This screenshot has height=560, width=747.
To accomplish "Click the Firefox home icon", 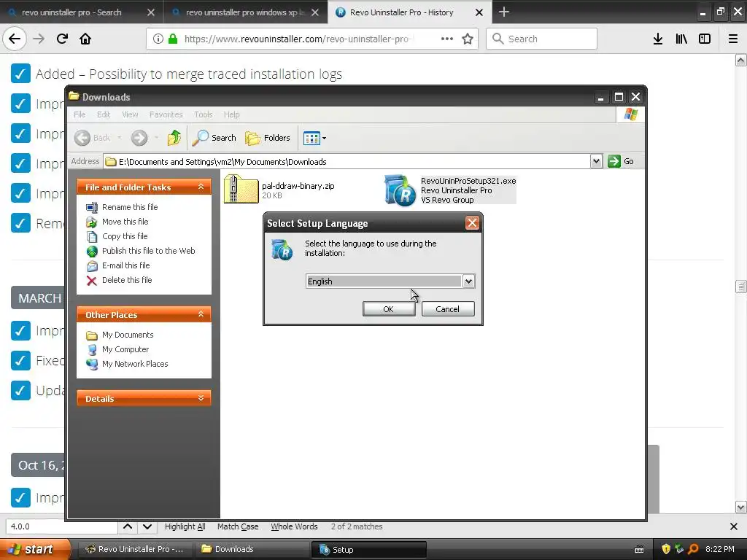I will pyautogui.click(x=85, y=39).
